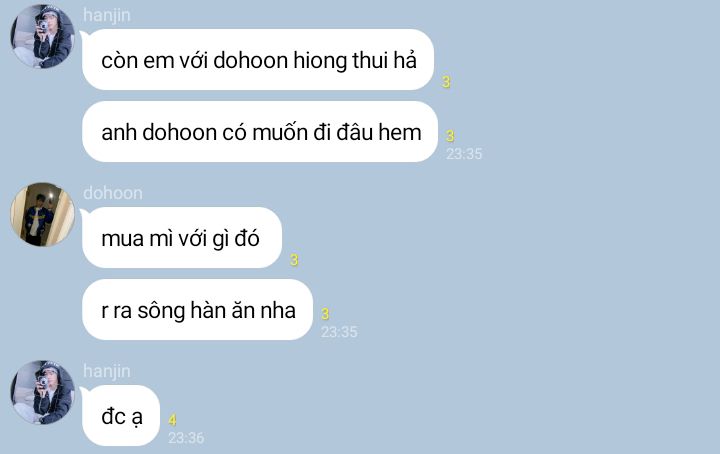This screenshot has width=720, height=454.
Task: Click the 23:36 timestamp at bottom
Action: pyautogui.click(x=186, y=438)
